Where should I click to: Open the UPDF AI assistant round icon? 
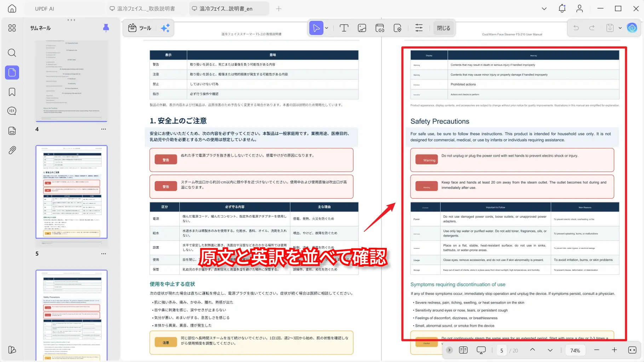tap(632, 28)
